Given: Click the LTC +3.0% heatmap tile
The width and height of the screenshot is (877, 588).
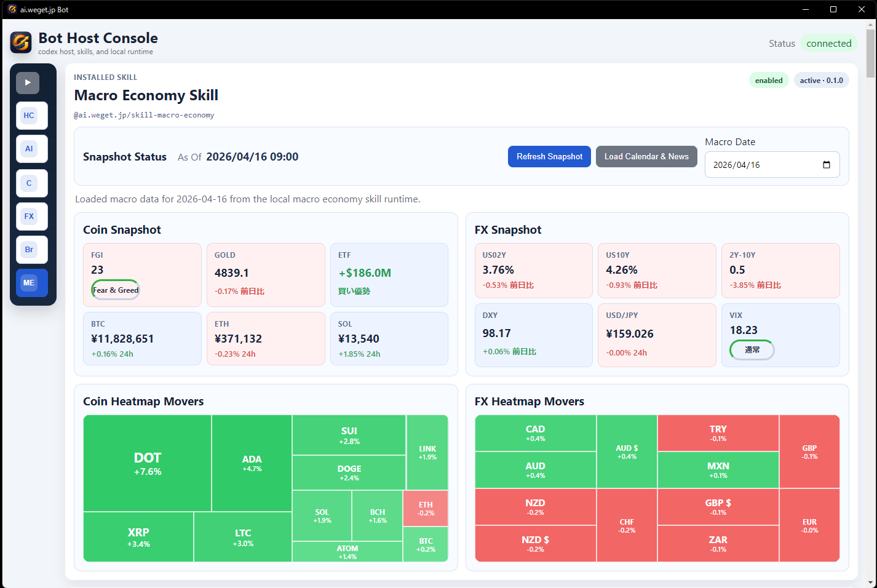Looking at the screenshot, I should (x=243, y=537).
